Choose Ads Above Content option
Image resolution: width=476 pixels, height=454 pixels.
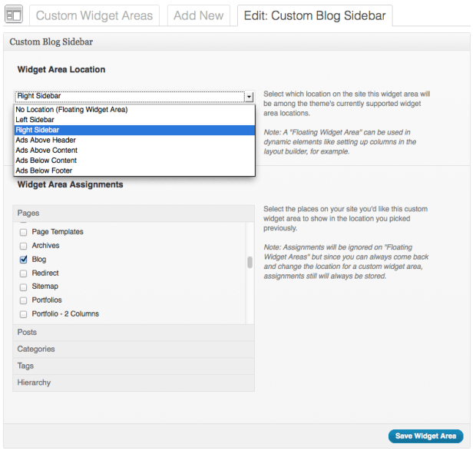(x=46, y=151)
